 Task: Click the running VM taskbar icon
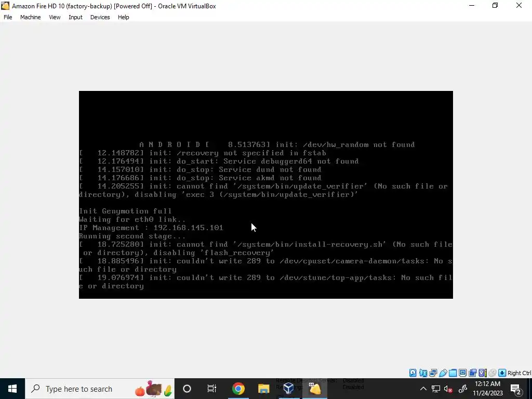point(314,389)
